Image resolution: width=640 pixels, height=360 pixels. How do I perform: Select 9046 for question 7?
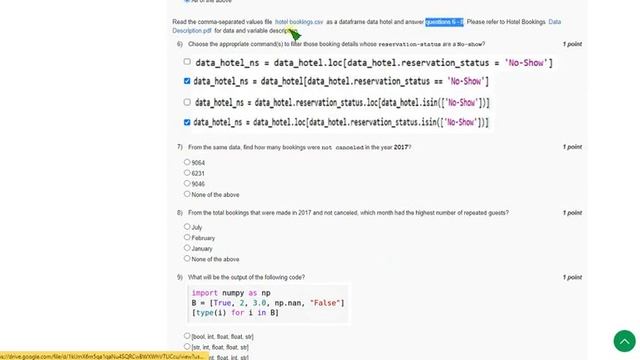point(187,183)
